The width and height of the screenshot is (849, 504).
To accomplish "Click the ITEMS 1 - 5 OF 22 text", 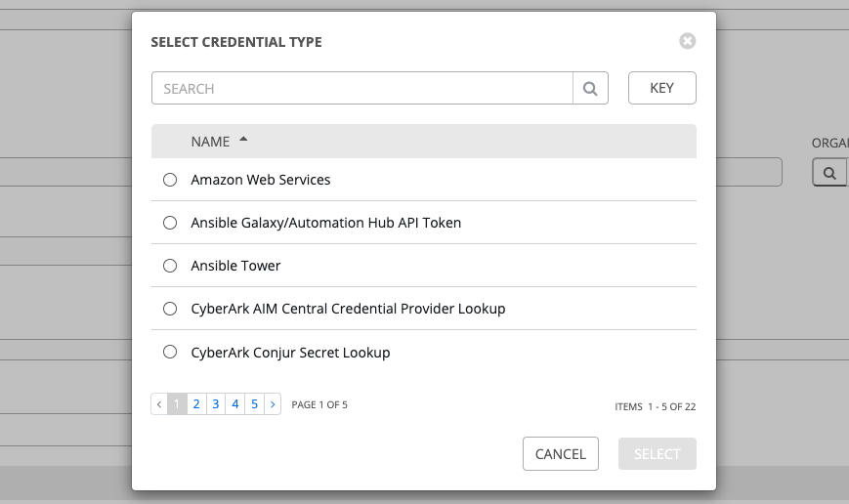I will [x=656, y=406].
